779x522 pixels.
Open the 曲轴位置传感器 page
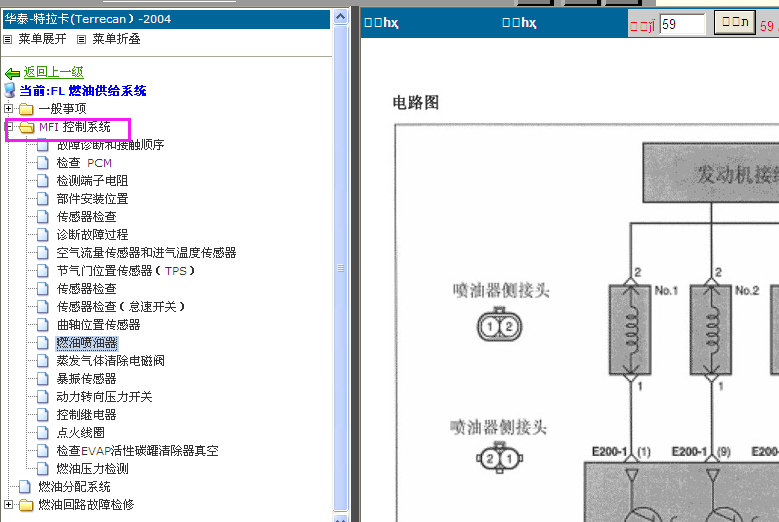pyautogui.click(x=98, y=324)
